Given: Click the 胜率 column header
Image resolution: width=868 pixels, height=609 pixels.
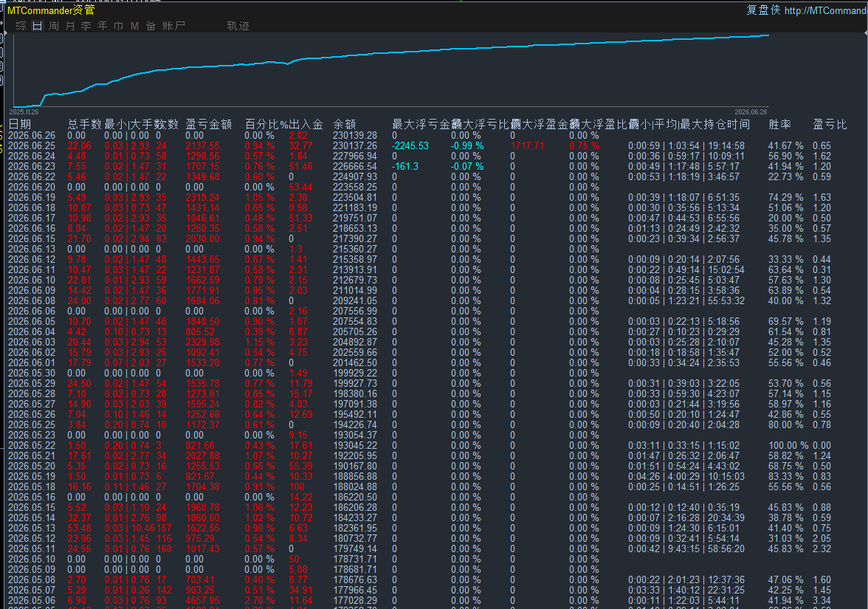Looking at the screenshot, I should [x=780, y=125].
